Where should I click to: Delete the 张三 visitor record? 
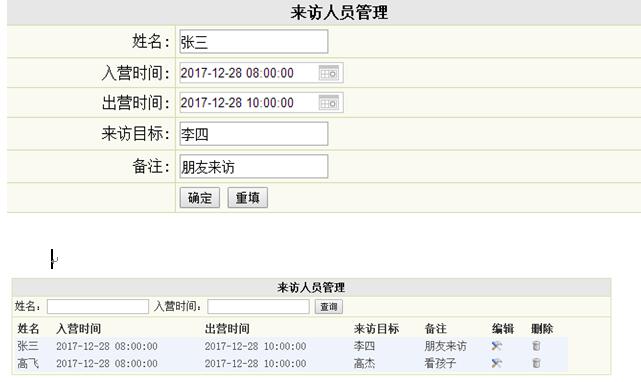point(536,346)
